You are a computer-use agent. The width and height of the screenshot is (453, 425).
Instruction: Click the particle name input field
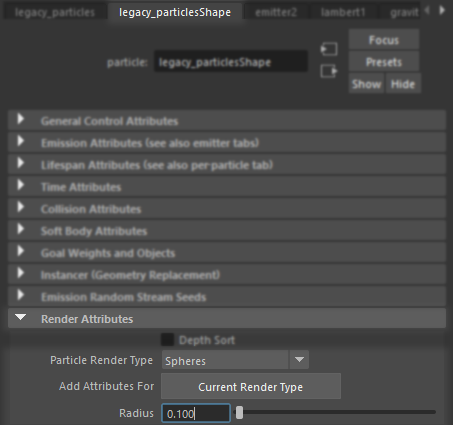point(231,62)
